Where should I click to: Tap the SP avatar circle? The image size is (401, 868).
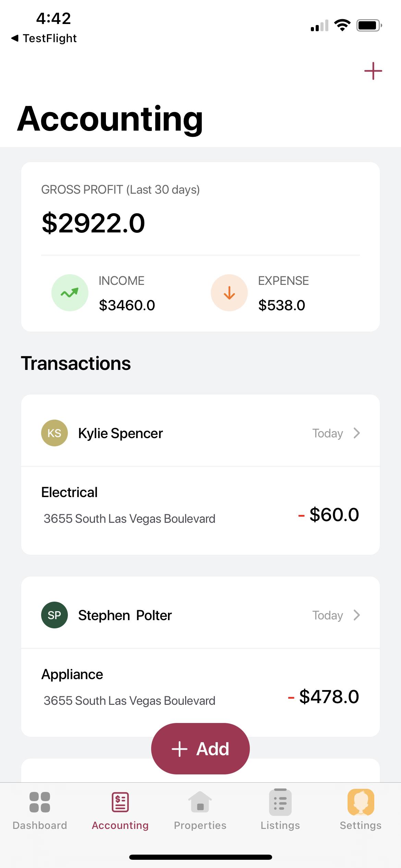[54, 615]
